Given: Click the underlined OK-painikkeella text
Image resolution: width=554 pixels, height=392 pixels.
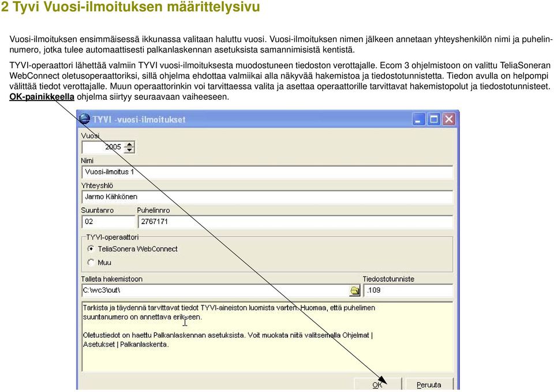Looking at the screenshot, I should tap(42, 96).
